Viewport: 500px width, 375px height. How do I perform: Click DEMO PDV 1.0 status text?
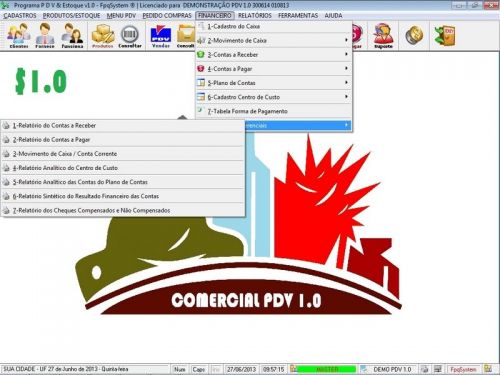pyautogui.click(x=392, y=369)
